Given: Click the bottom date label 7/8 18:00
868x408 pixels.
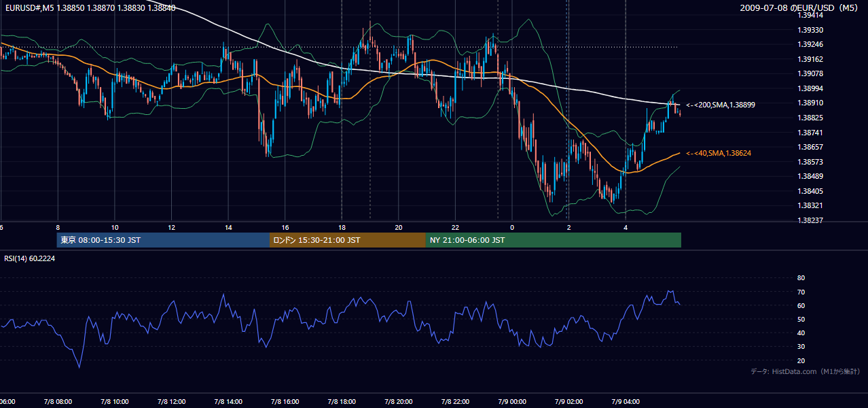Looking at the screenshot, I should click(x=342, y=402).
